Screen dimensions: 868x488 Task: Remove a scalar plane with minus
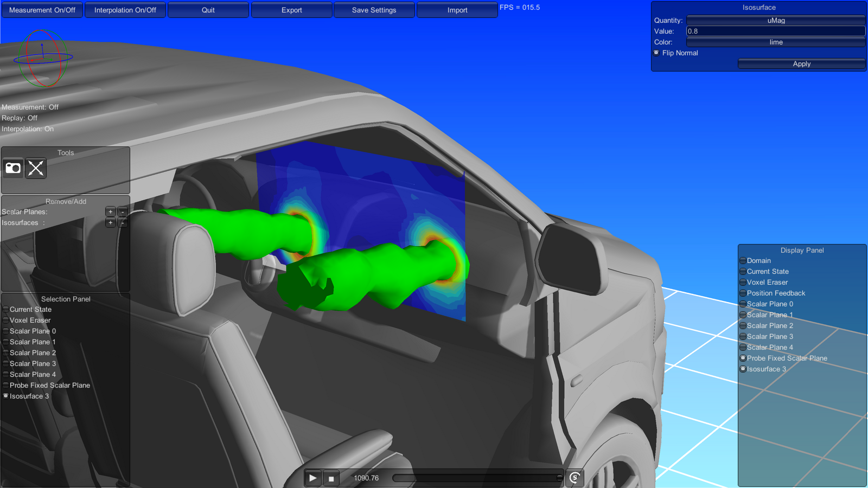(123, 212)
